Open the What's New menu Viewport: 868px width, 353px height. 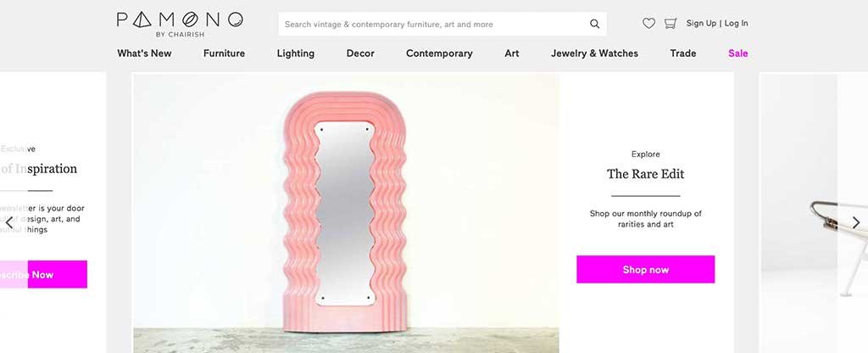[x=144, y=53]
